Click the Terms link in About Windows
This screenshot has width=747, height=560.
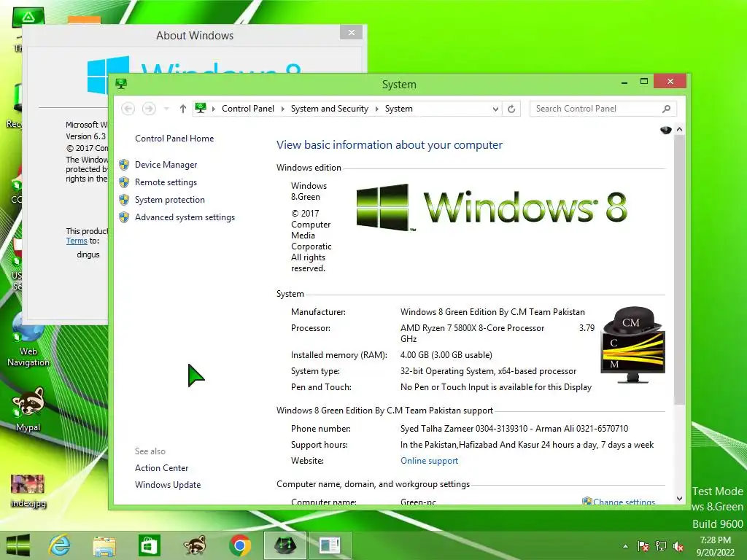[76, 241]
